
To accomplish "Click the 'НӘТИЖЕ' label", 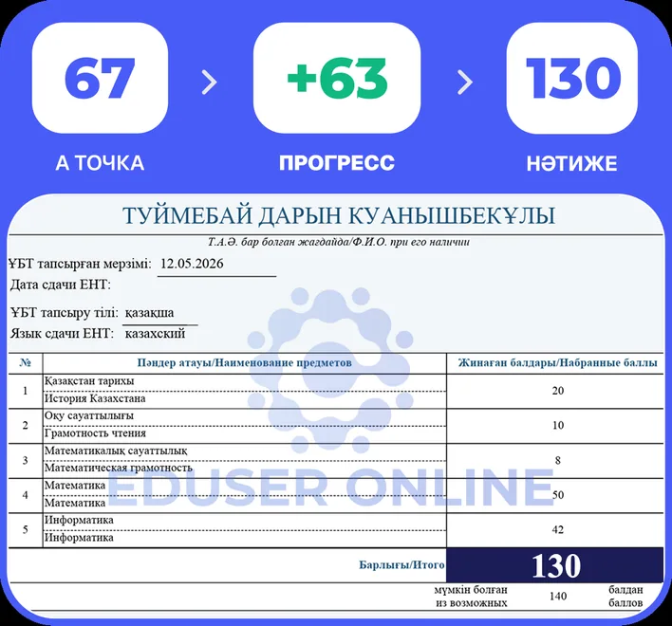I will click(x=572, y=163).
